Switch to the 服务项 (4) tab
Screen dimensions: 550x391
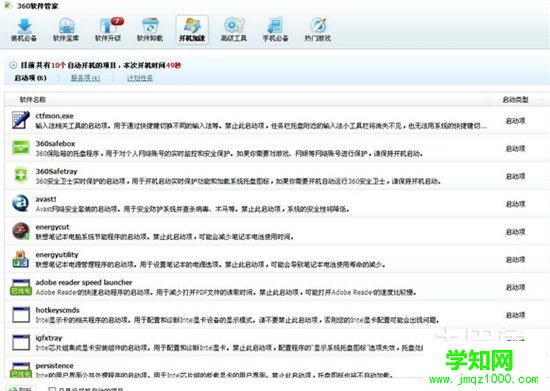coord(86,78)
